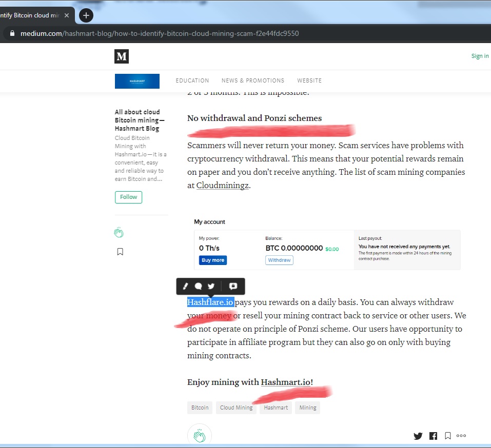Applaud with the round clap button below tags

click(x=200, y=436)
